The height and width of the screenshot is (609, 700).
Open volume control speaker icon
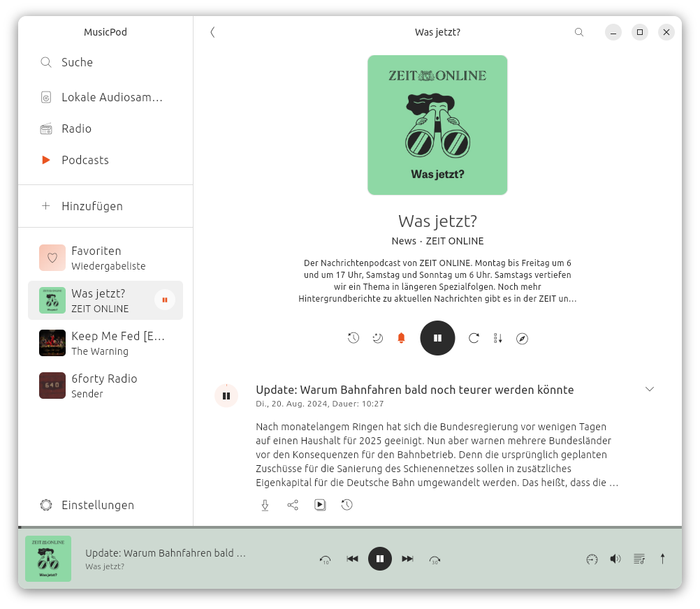click(x=615, y=559)
